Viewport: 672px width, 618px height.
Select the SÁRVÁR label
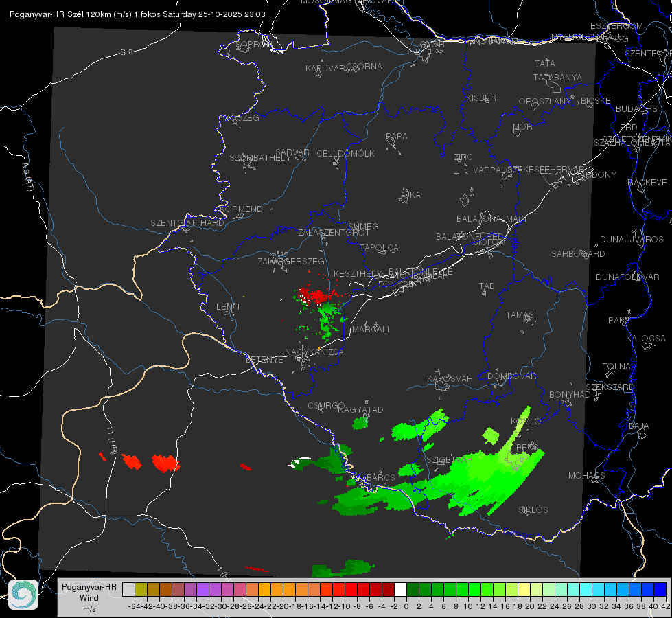pos(292,152)
